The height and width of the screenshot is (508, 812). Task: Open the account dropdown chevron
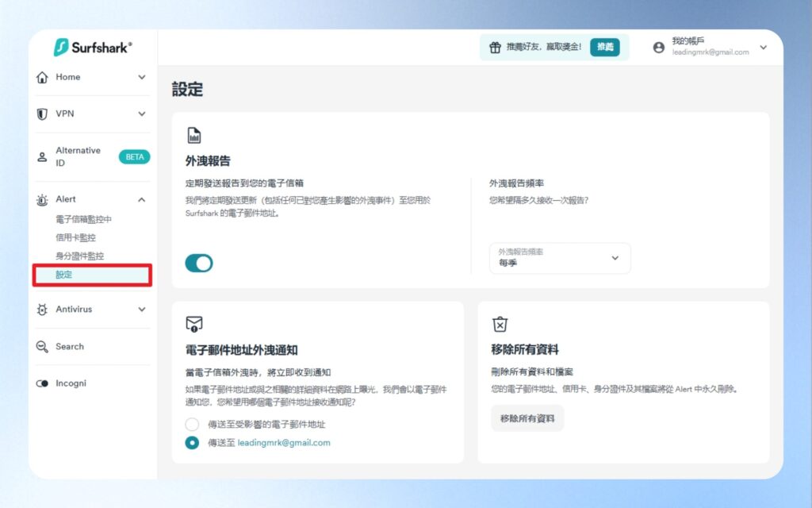pyautogui.click(x=764, y=47)
